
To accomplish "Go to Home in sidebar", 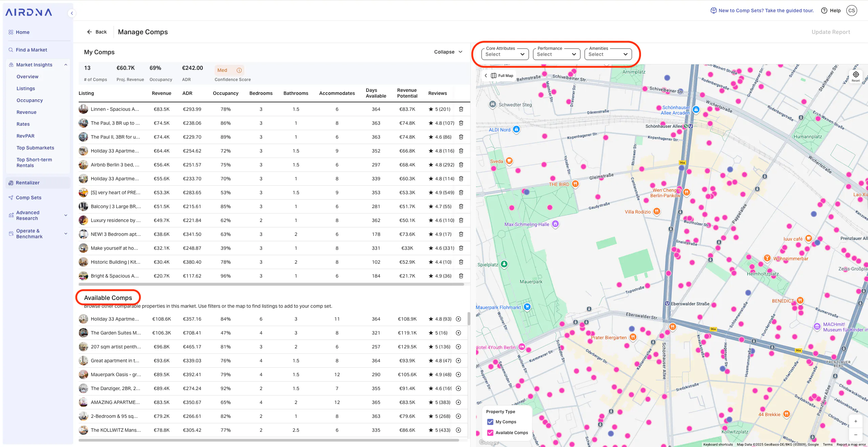I will pyautogui.click(x=22, y=32).
